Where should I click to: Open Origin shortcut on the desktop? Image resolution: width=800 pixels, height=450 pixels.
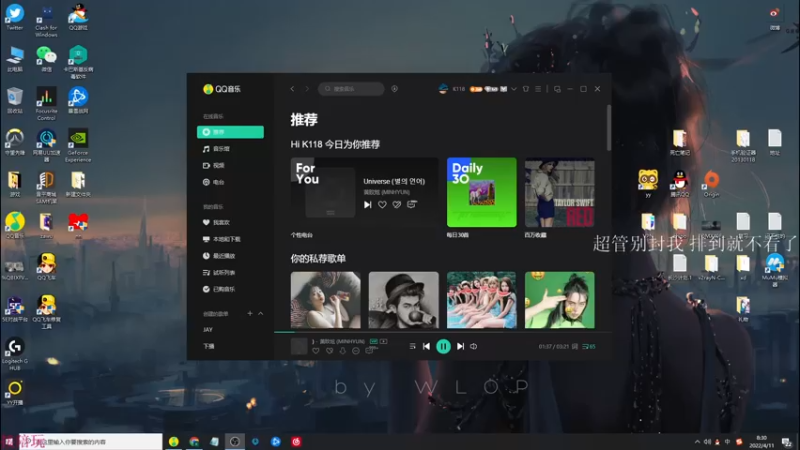click(x=711, y=184)
